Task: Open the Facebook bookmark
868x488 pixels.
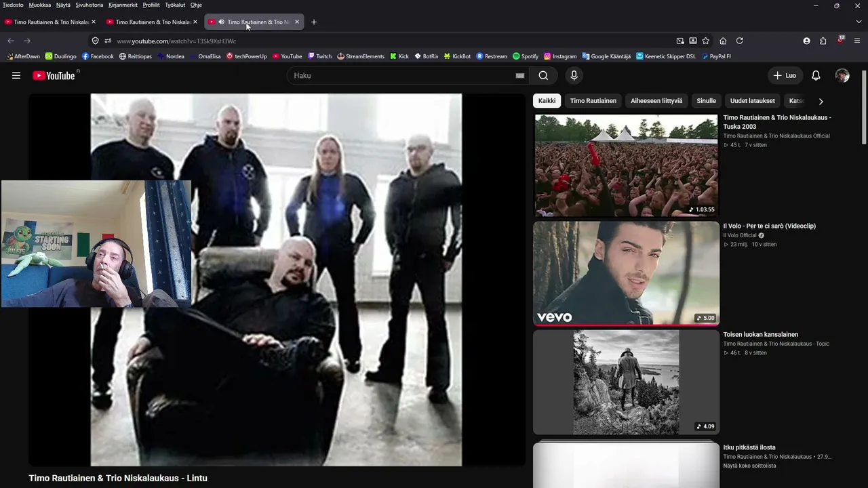Action: pos(98,56)
